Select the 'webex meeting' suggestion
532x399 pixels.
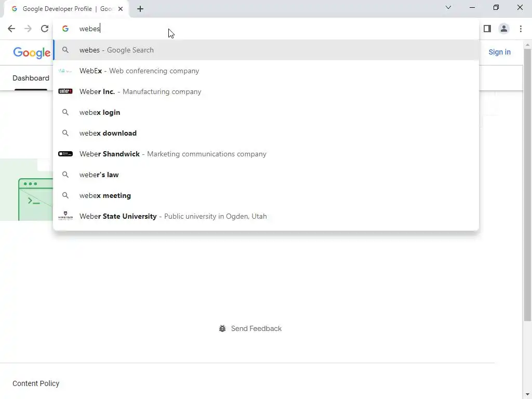(266, 195)
